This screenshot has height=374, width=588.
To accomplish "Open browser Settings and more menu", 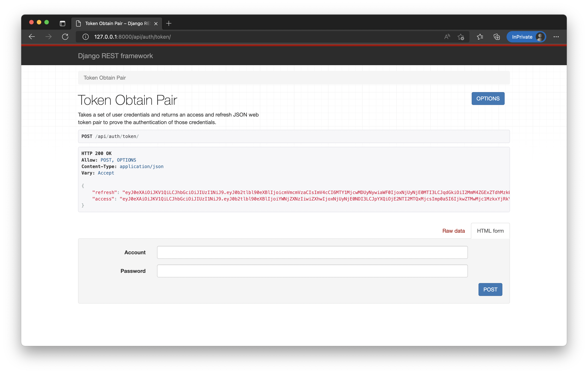I will [556, 37].
